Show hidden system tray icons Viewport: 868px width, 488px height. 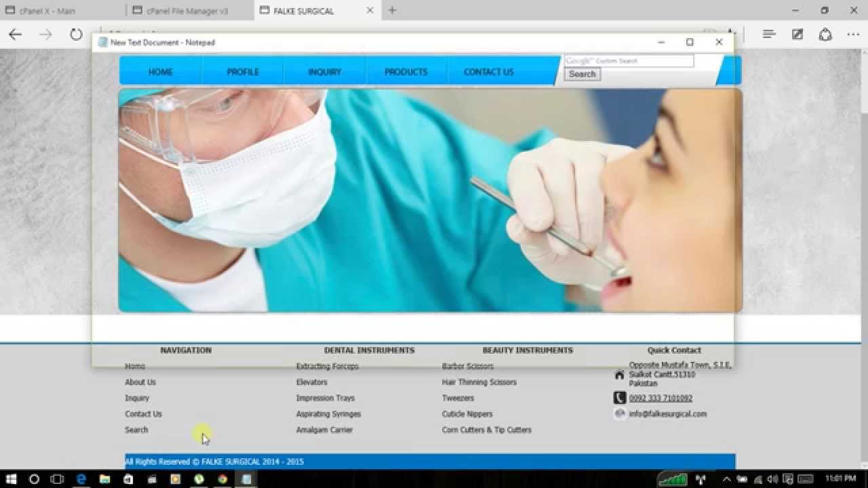pyautogui.click(x=727, y=479)
